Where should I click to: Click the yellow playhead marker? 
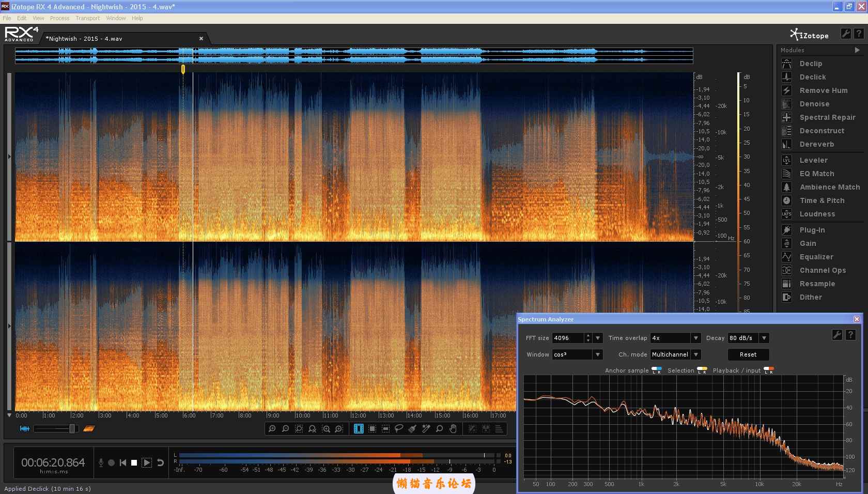point(183,69)
